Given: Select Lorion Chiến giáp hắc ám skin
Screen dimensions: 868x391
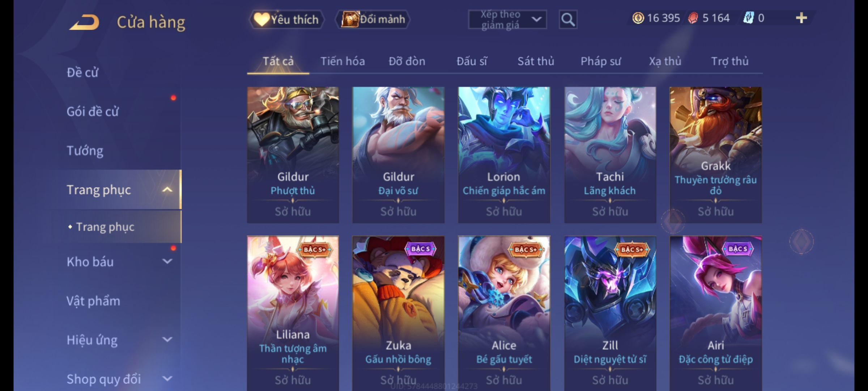Looking at the screenshot, I should [504, 155].
